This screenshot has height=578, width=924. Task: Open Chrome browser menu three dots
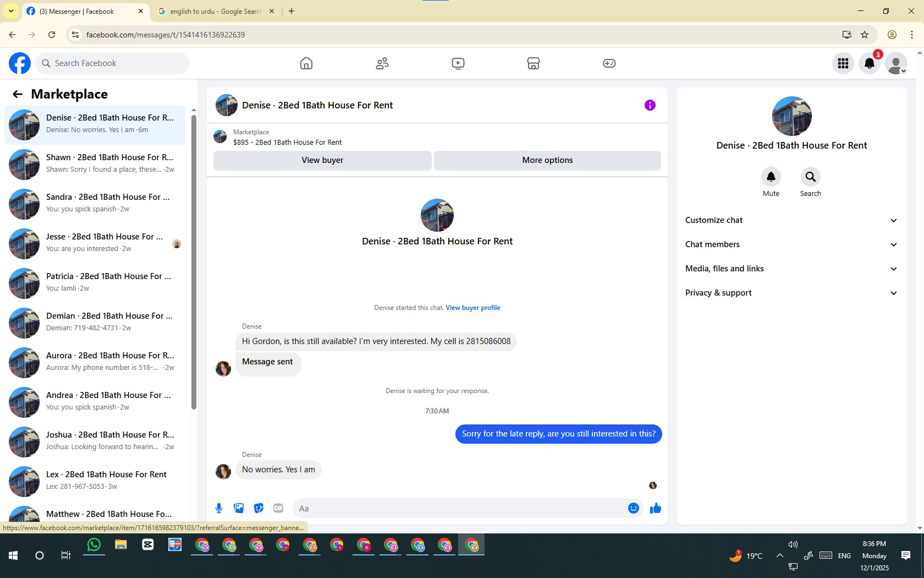pyautogui.click(x=912, y=35)
